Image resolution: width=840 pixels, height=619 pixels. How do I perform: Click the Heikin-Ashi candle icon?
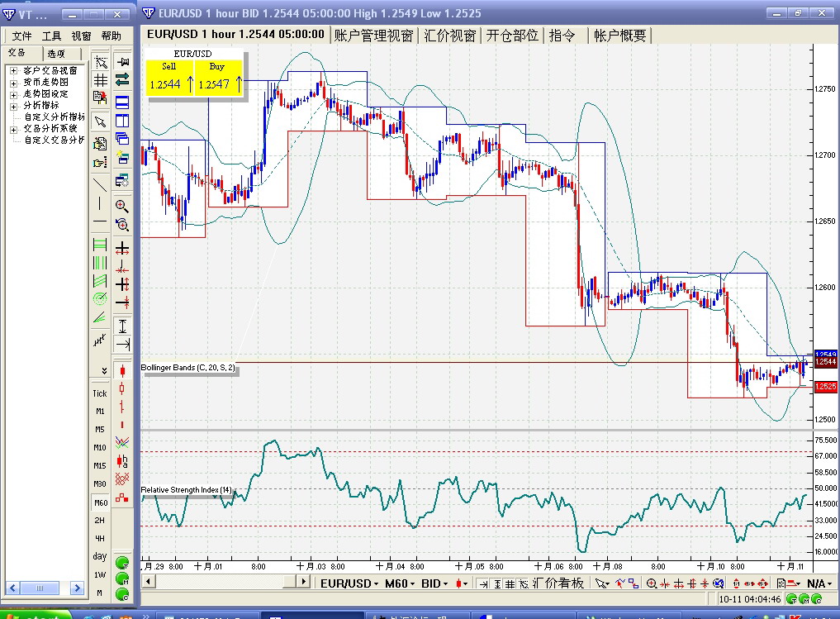pos(122,460)
